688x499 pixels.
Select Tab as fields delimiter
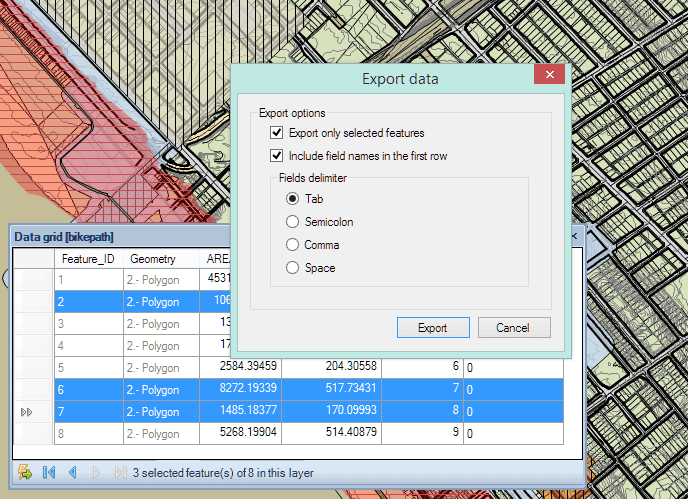point(293,198)
